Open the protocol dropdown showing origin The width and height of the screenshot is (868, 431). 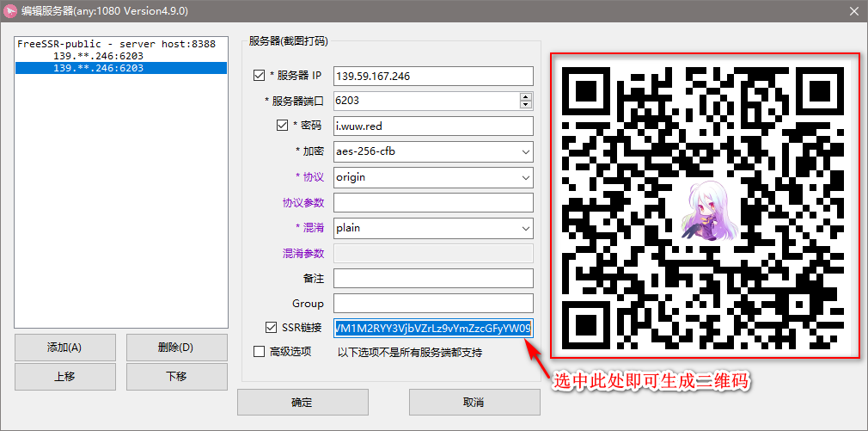click(433, 177)
